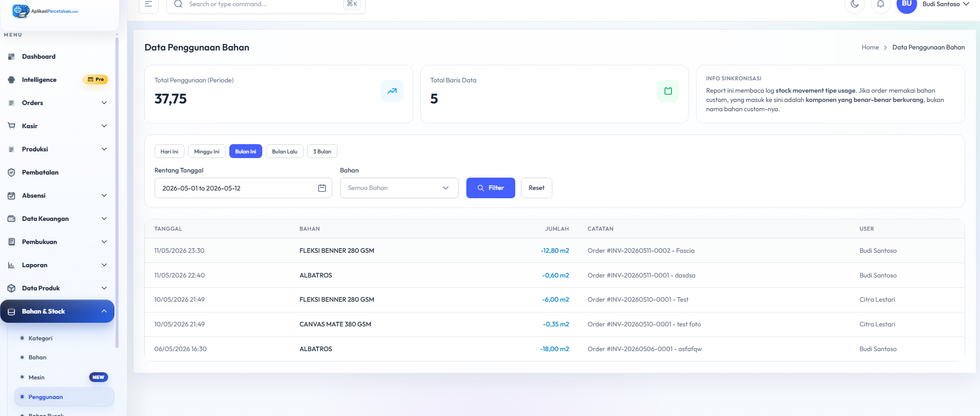Expand the Data Produk menu chevron
The height and width of the screenshot is (416, 980).
click(x=104, y=288)
